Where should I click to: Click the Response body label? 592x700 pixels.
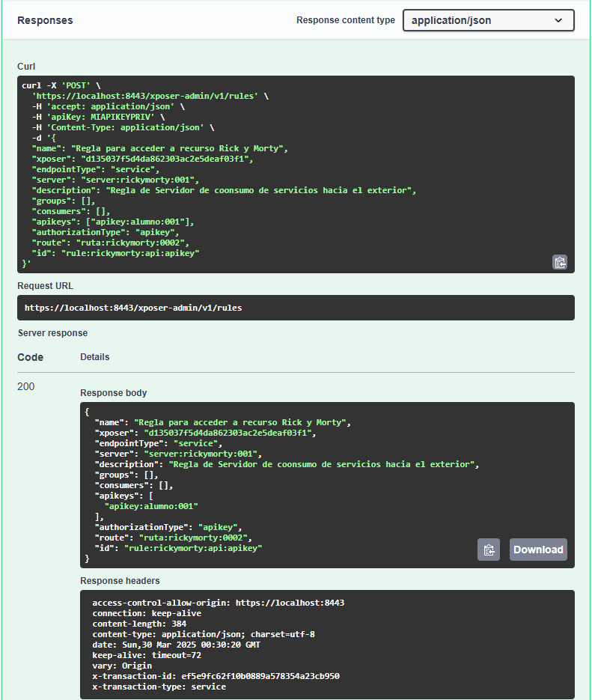[114, 392]
